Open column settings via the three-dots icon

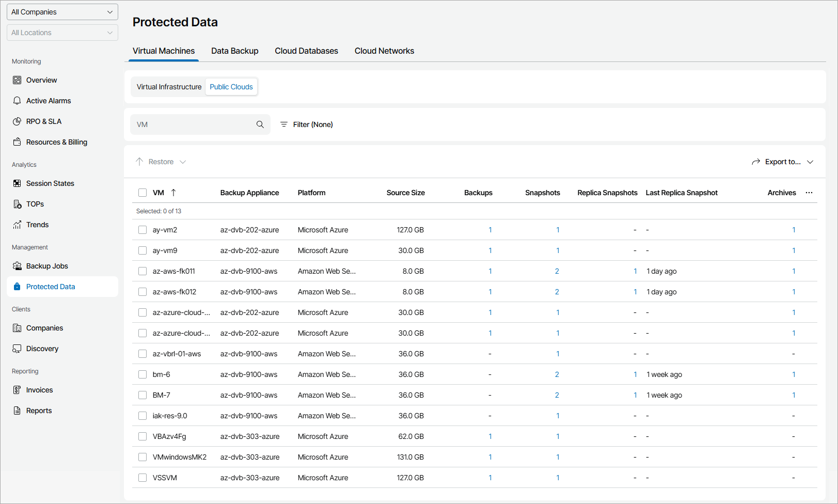(809, 193)
